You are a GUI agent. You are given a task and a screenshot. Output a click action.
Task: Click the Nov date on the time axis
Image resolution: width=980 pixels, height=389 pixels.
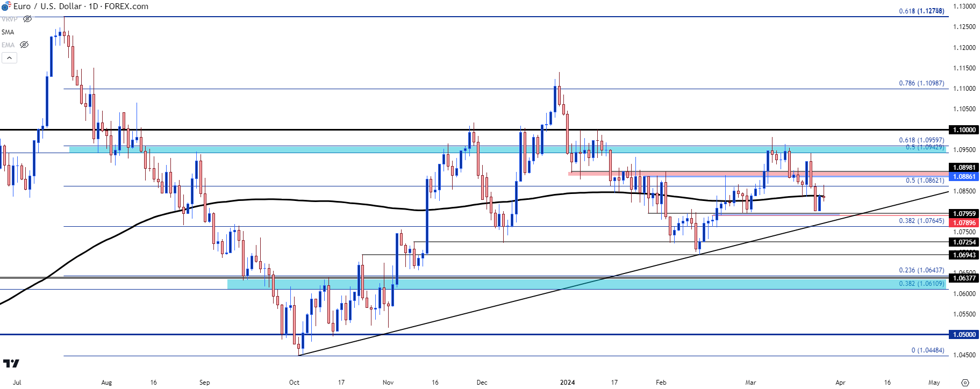[388, 383]
